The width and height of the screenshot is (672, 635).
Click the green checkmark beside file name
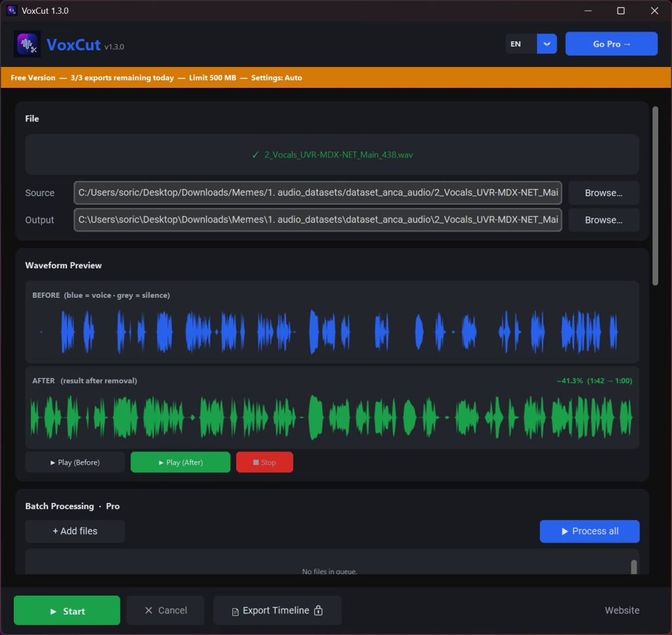coord(255,155)
